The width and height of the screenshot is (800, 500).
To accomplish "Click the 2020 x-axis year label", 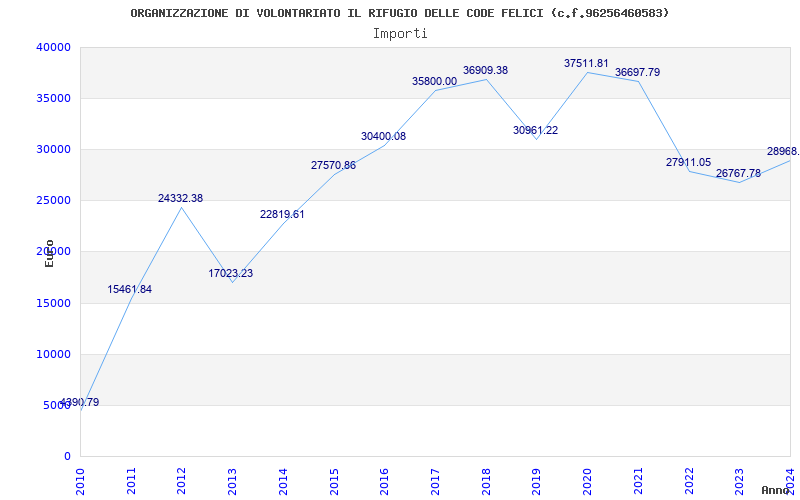I will [x=588, y=482].
